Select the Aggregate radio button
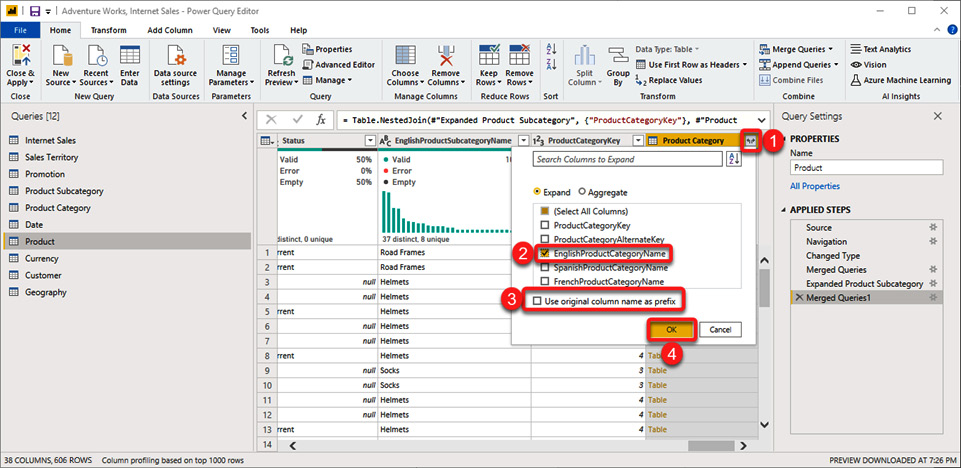Viewport: 961px width, 468px height. click(x=582, y=192)
